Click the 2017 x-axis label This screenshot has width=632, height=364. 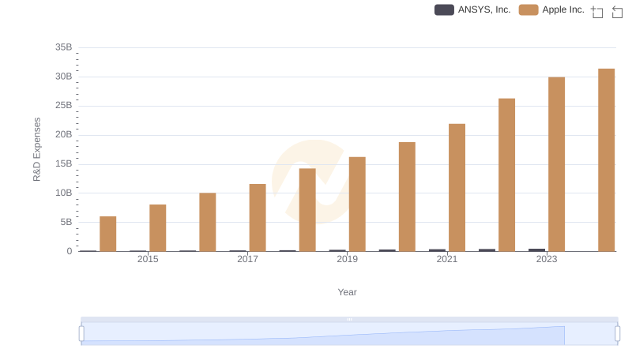coord(247,259)
